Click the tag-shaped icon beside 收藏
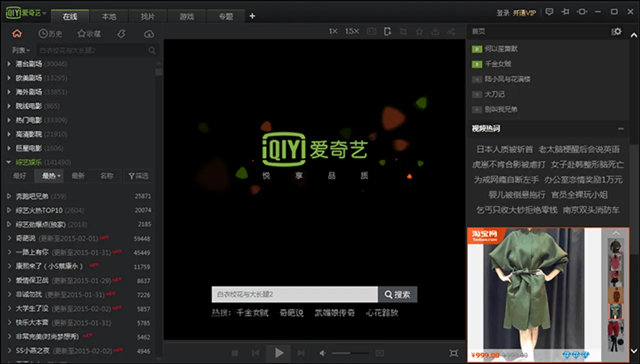 (x=120, y=34)
